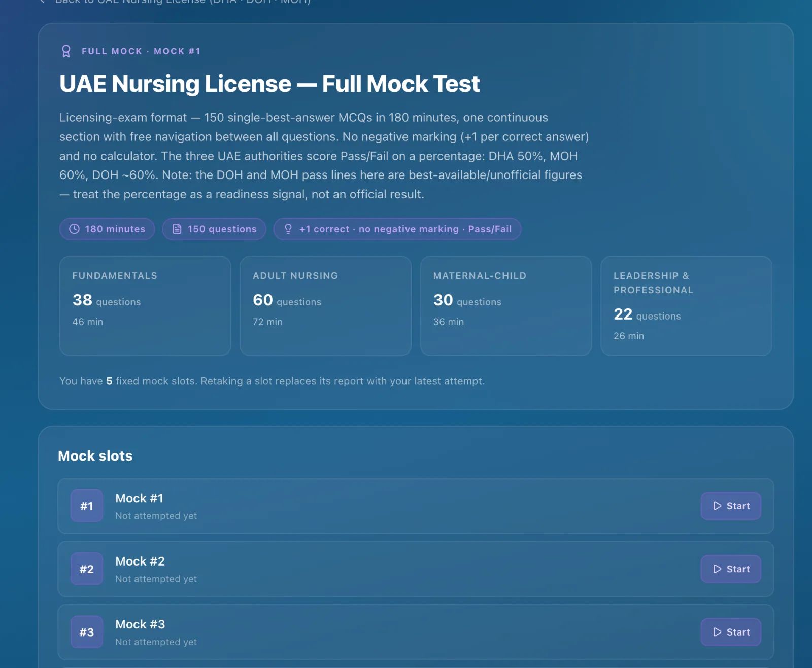Click Not attempted yet under Mock #2
Screen dimensions: 812x668
point(156,579)
